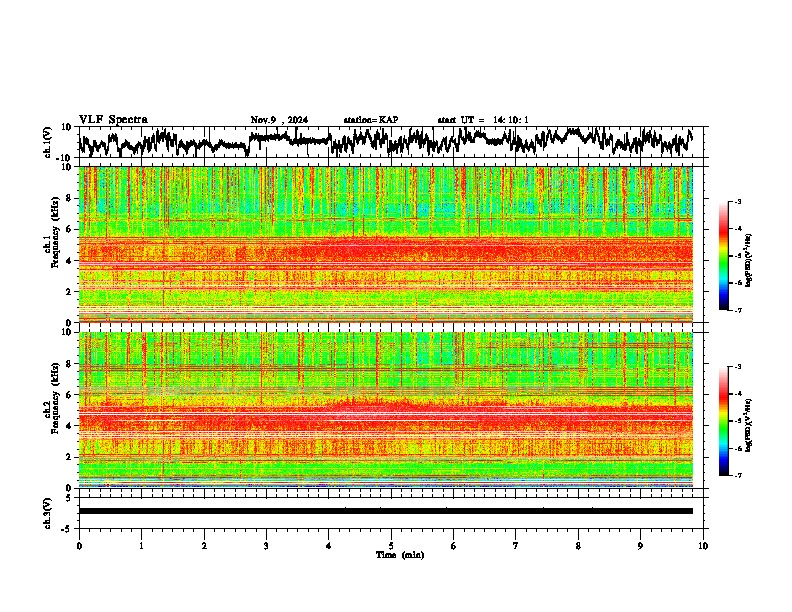Click the "-5" tick on ch.3(V) axis
This screenshot has width=792, height=612.
[68, 529]
